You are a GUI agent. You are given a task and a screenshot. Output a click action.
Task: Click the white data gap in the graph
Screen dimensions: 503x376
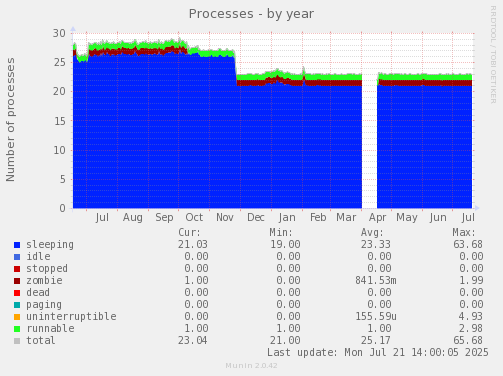click(369, 141)
